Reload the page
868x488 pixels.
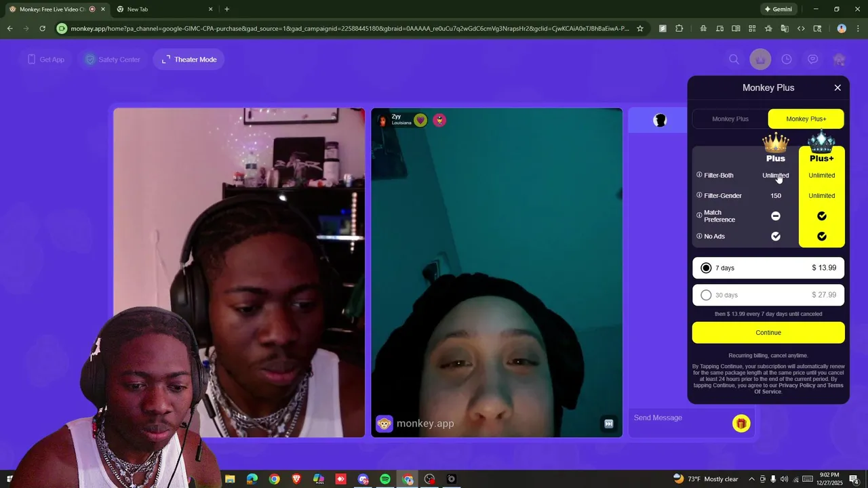point(42,28)
